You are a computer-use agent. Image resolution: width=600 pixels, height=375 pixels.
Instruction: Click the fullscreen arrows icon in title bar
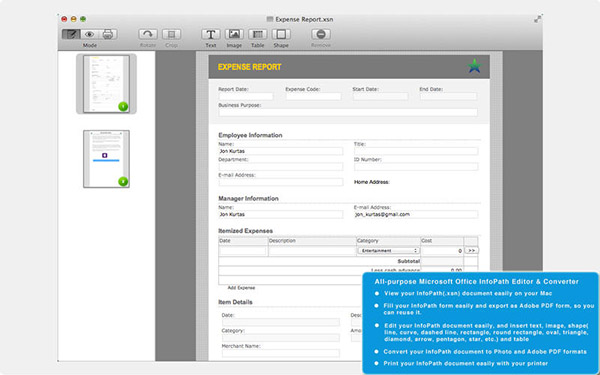538,19
